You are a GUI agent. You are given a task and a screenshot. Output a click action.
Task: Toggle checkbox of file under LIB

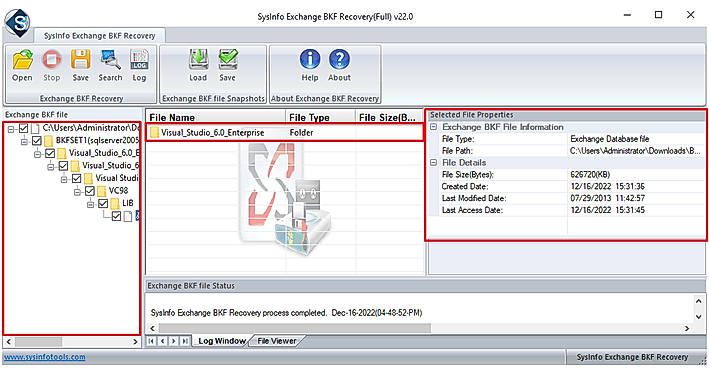(x=116, y=216)
